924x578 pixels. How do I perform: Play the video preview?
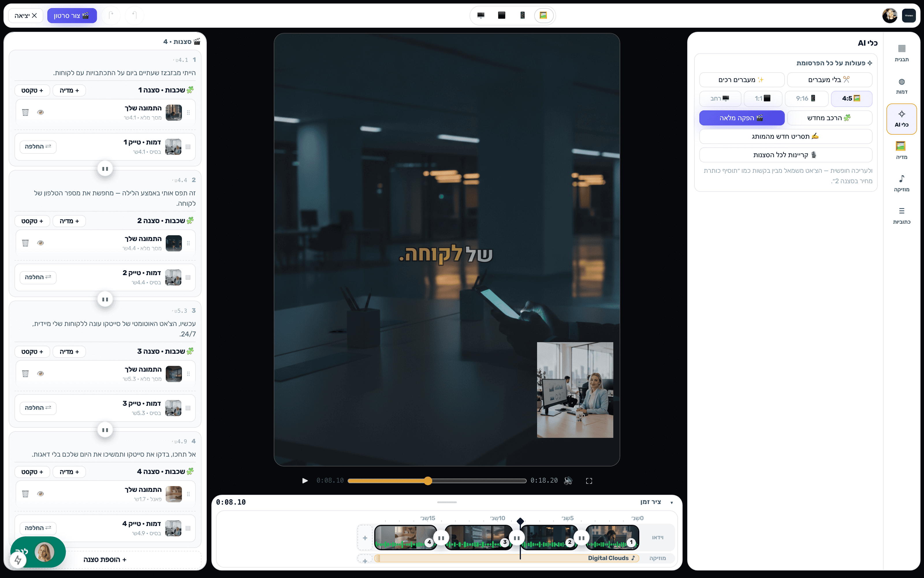click(x=305, y=481)
